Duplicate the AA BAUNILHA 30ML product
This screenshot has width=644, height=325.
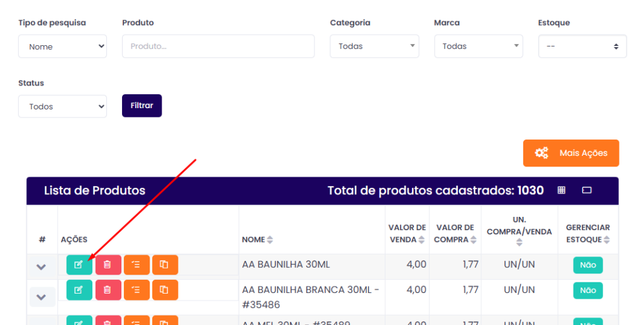165,265
